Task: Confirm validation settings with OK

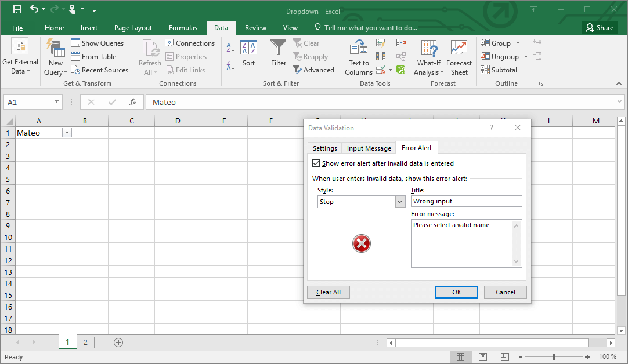Action: [x=456, y=292]
